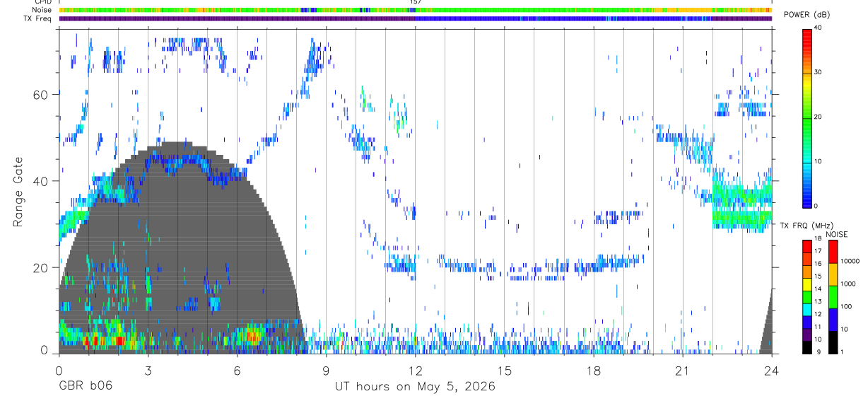Viewport: 868px width, 401px height.
Task: Click the "Range Gate" axis title
Action: 18,192
